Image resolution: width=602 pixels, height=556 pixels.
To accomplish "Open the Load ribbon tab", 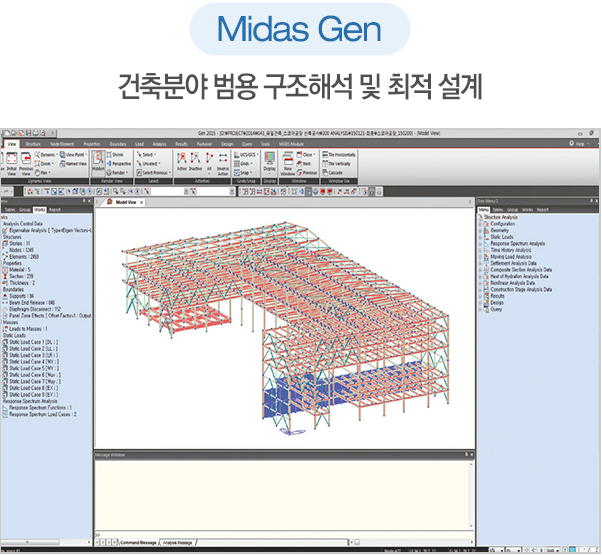I will coord(139,144).
